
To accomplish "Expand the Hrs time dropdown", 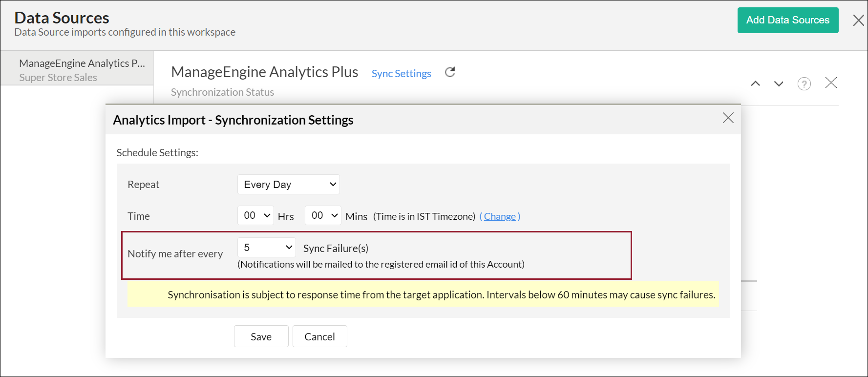I will click(x=255, y=215).
